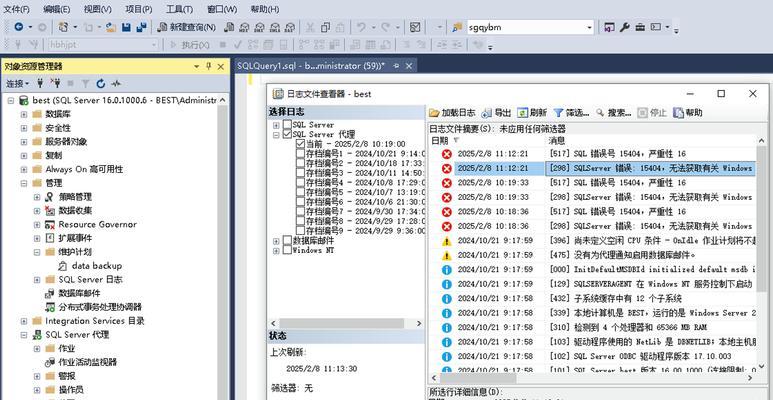
Task: Close the SQLQuery1.sql tab
Action: (x=408, y=66)
